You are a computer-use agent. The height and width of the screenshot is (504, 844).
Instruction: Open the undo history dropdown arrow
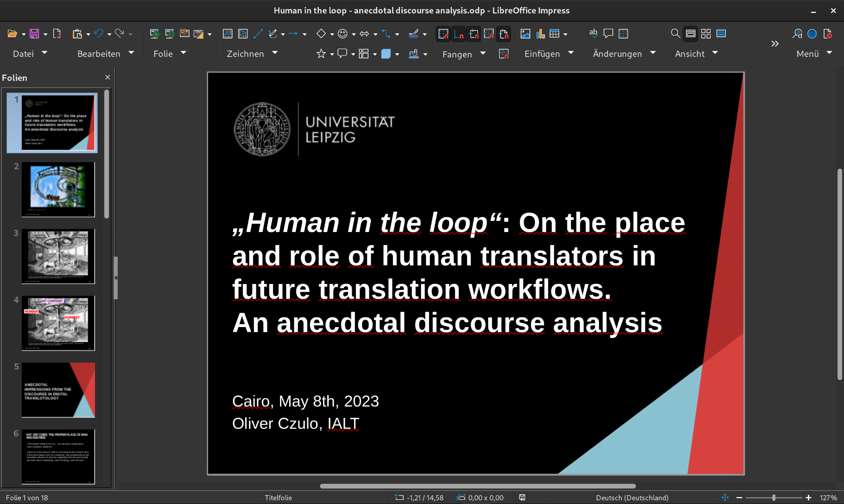coord(109,34)
